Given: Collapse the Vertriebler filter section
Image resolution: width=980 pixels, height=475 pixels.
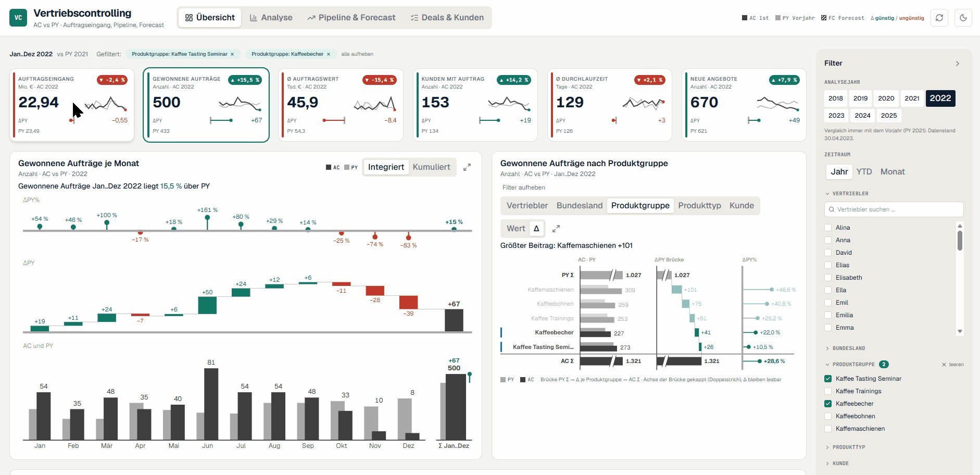Looking at the screenshot, I should coord(847,194).
